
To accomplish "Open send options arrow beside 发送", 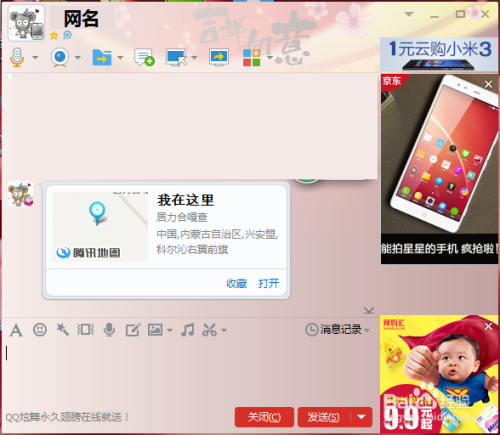I will (362, 417).
